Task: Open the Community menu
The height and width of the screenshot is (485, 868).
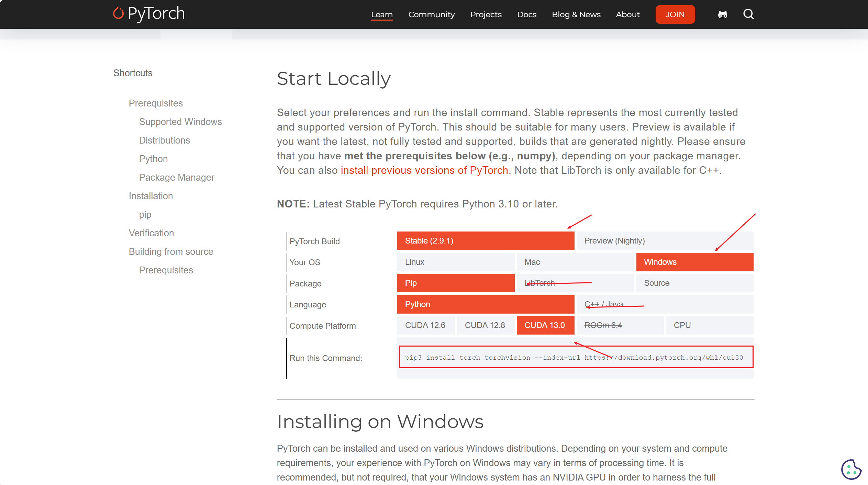Action: 431,14
